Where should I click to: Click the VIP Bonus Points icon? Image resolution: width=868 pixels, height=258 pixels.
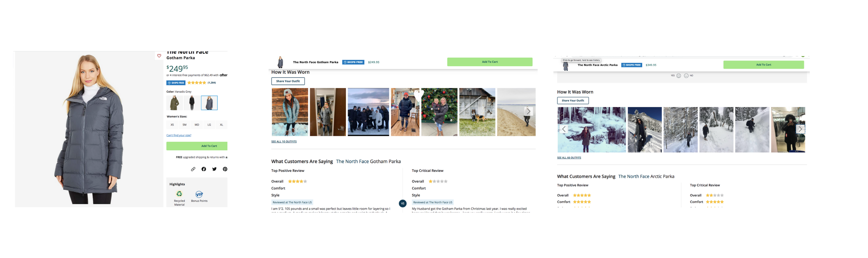199,194
